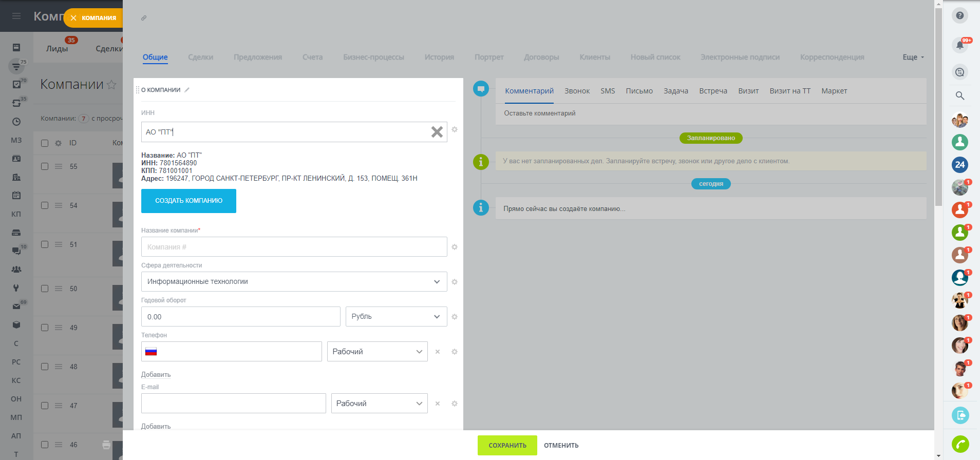
Task: Open settings gear for Название компании field
Action: click(x=455, y=247)
